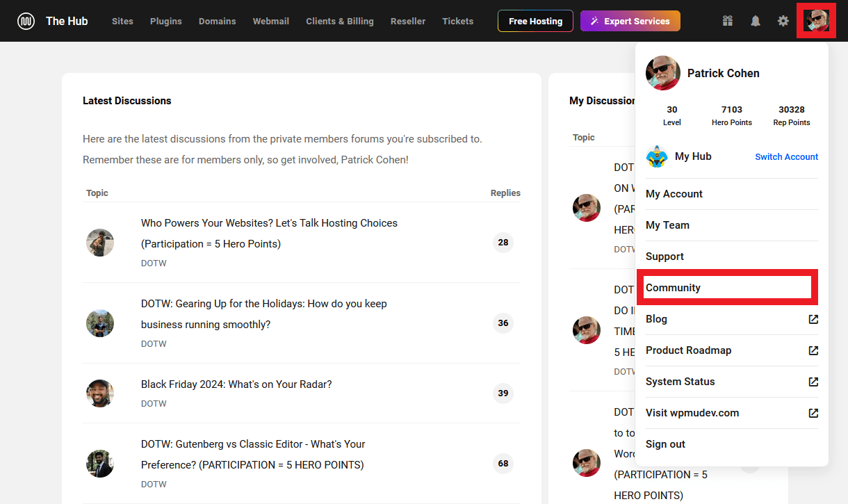Click author avatar of Hosting Choices discussion
This screenshot has width=848, height=504.
click(x=100, y=243)
